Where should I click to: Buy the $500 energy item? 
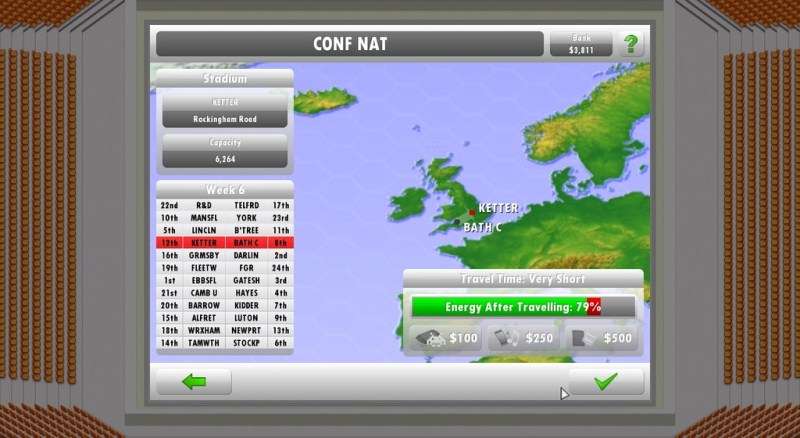[x=601, y=338]
